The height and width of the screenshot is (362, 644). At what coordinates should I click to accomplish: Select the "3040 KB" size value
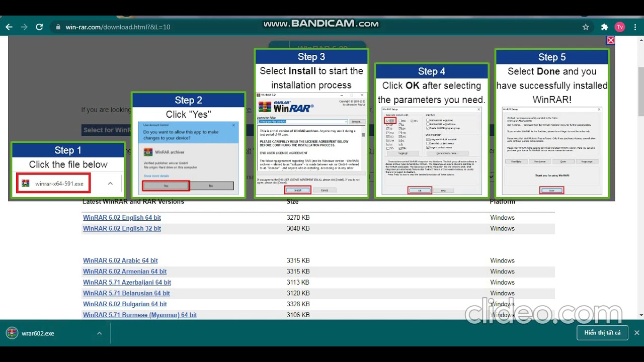click(298, 228)
